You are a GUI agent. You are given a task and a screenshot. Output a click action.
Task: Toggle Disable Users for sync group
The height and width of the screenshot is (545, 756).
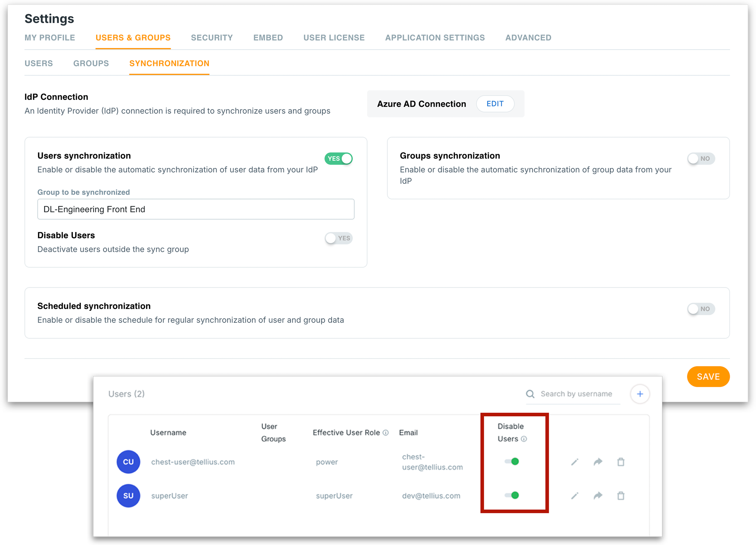coord(339,238)
